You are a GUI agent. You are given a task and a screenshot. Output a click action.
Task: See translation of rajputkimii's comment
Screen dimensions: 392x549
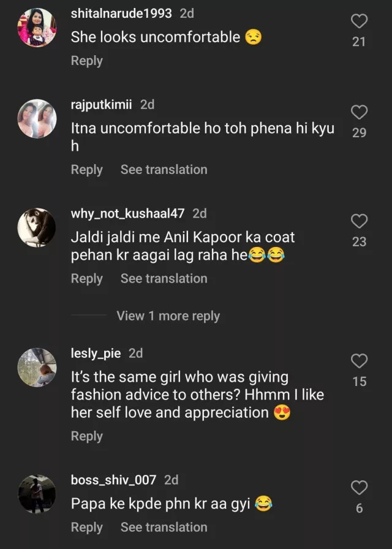tap(164, 170)
